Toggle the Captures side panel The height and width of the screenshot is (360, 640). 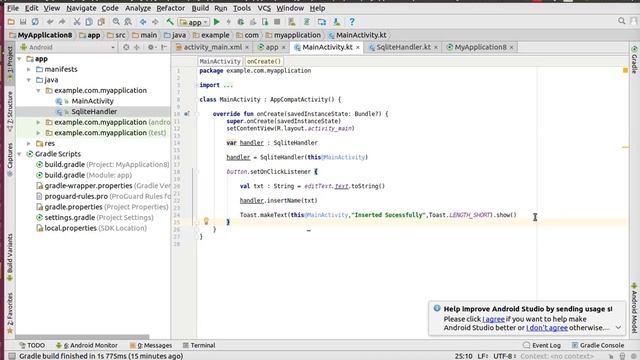click(10, 159)
